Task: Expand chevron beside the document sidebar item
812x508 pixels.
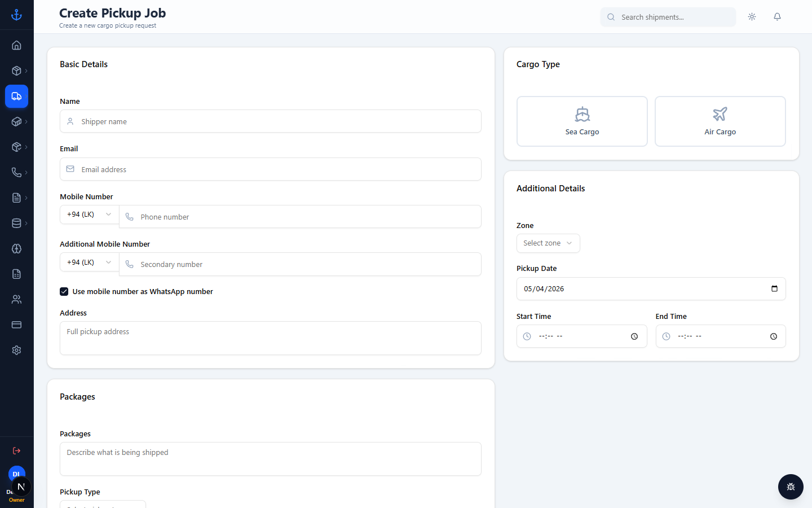Action: (x=26, y=198)
